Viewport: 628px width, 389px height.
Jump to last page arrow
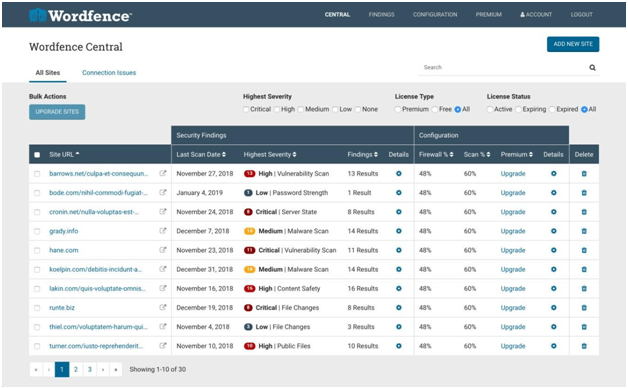point(116,369)
